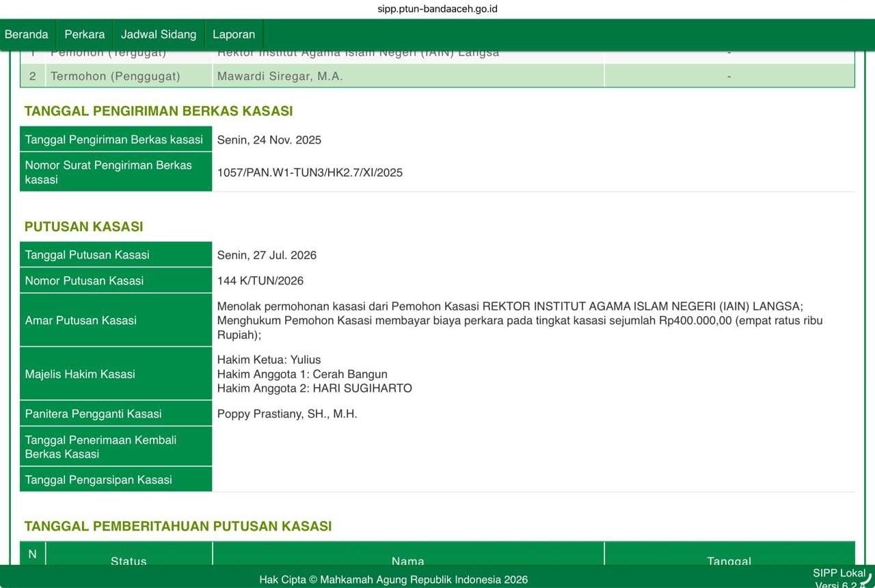Select the date 'Senin, 27 Jul. 2026'

(267, 255)
